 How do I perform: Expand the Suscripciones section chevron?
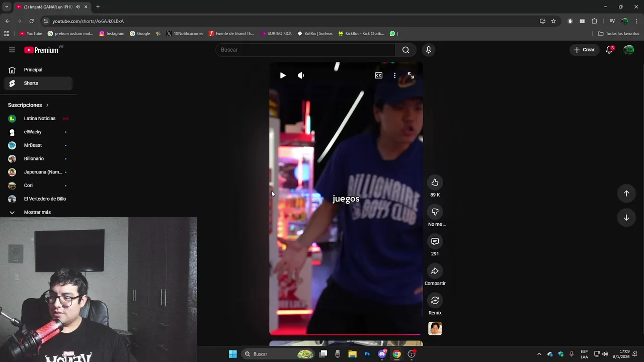coord(47,105)
